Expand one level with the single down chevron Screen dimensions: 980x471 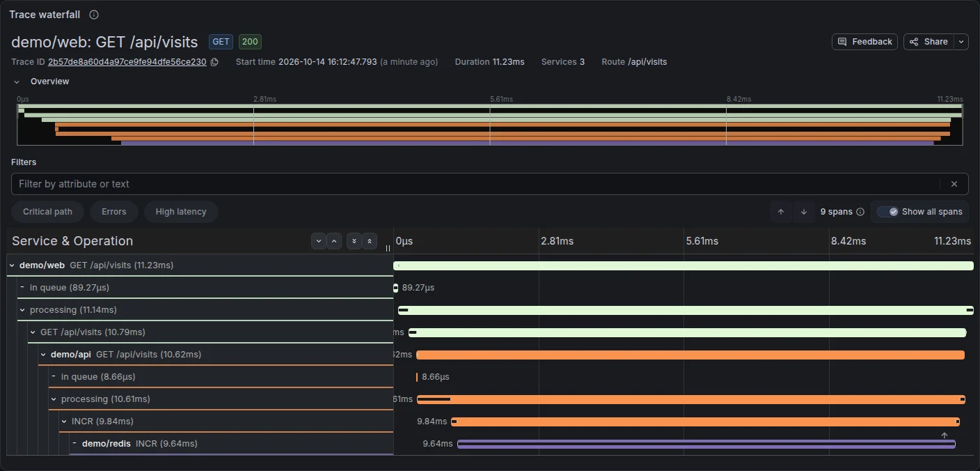(319, 241)
